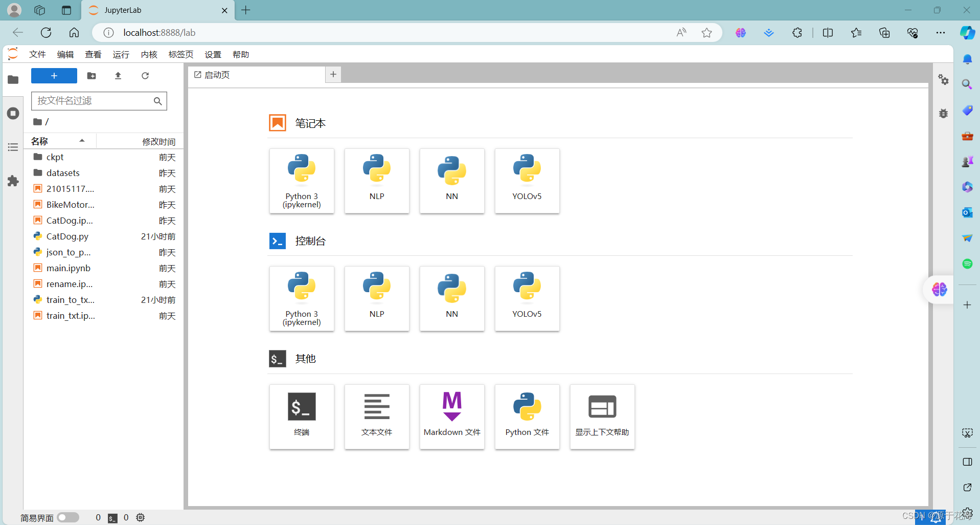Create NN kernel notebook
This screenshot has width=980, height=525.
[x=452, y=181]
